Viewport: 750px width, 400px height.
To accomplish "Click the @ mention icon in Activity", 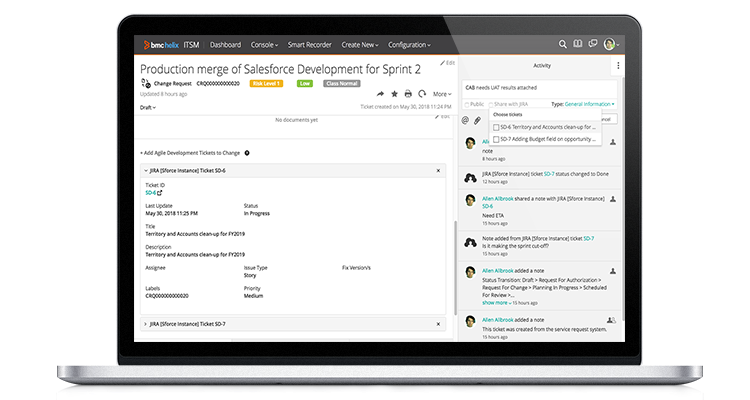I will click(466, 120).
